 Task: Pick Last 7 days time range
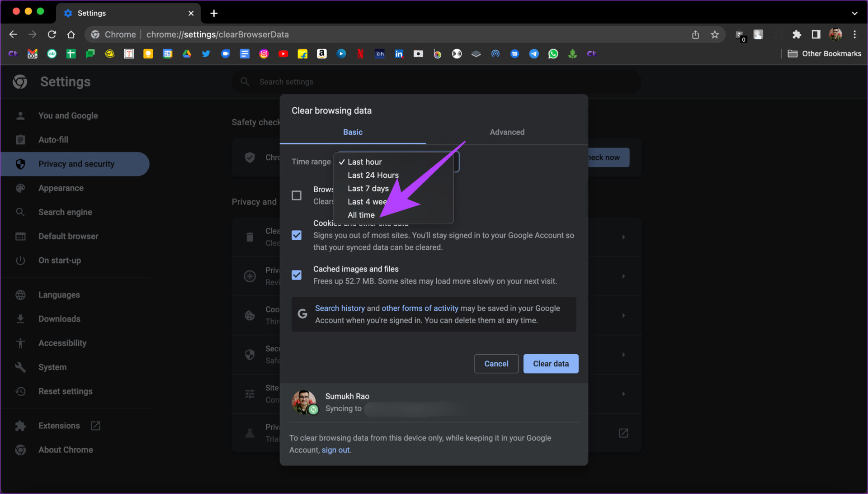(x=368, y=188)
